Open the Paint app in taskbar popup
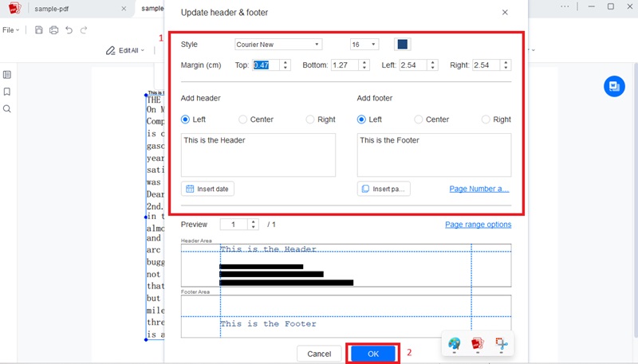 pos(454,343)
